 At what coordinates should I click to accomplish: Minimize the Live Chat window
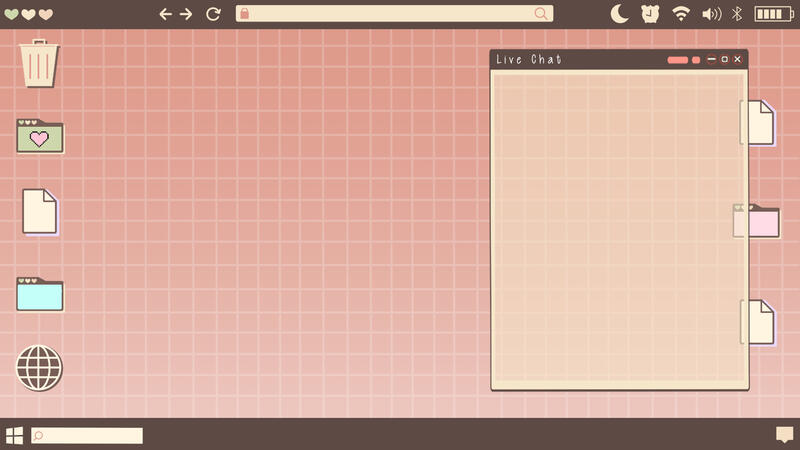[712, 60]
